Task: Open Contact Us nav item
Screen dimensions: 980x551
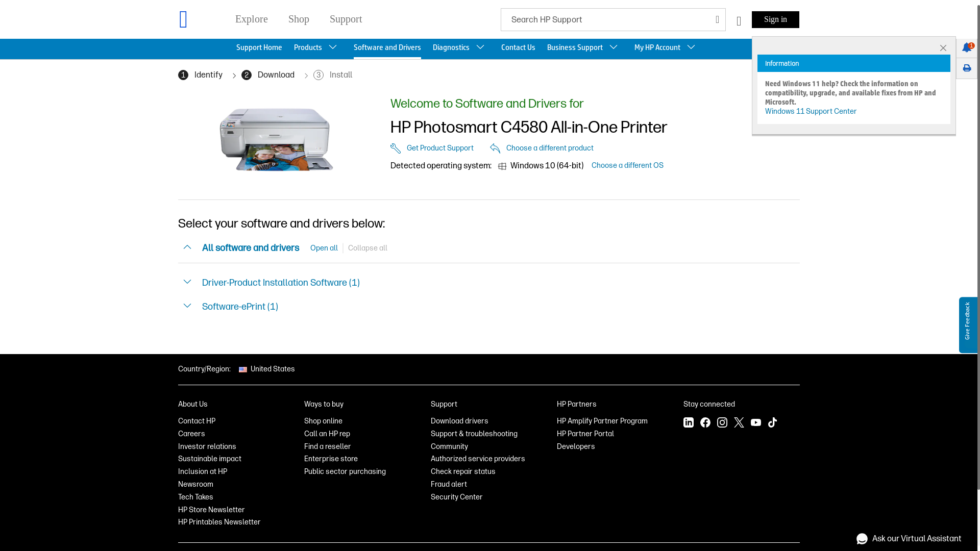Action: (518, 47)
